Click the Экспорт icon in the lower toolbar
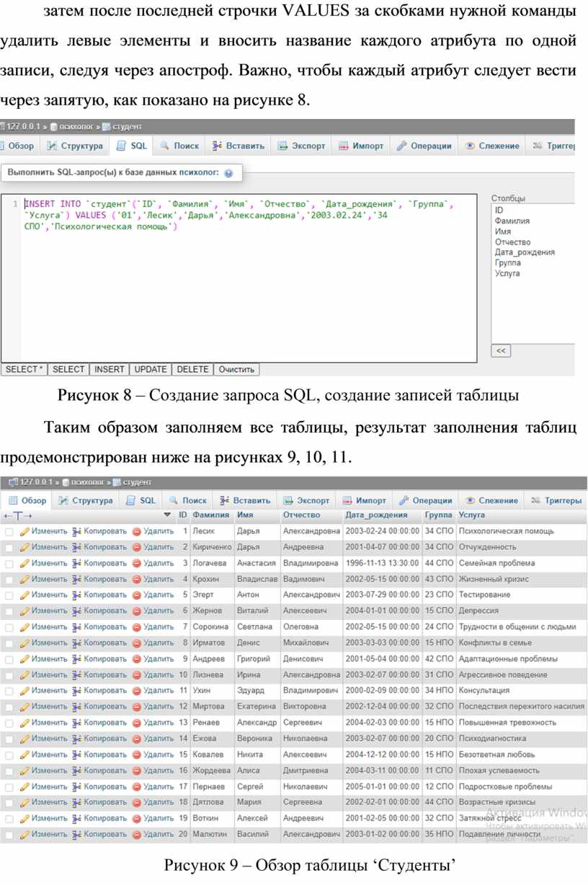 (288, 500)
